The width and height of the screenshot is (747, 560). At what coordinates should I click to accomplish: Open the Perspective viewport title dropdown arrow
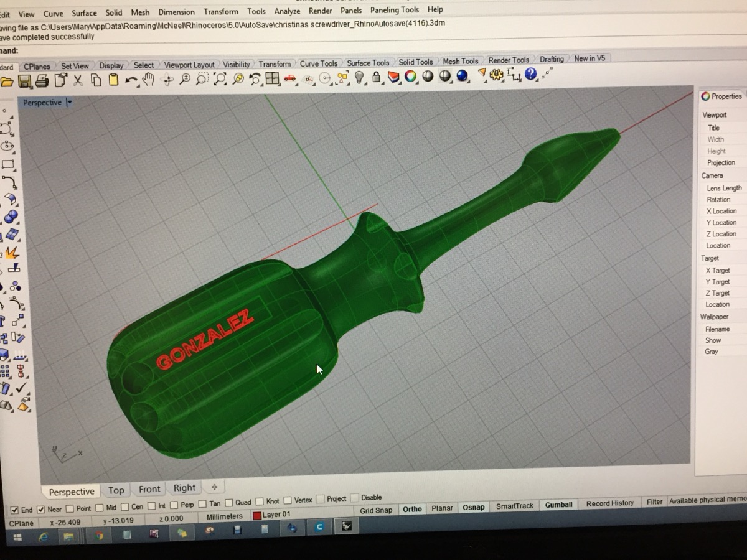coord(69,102)
